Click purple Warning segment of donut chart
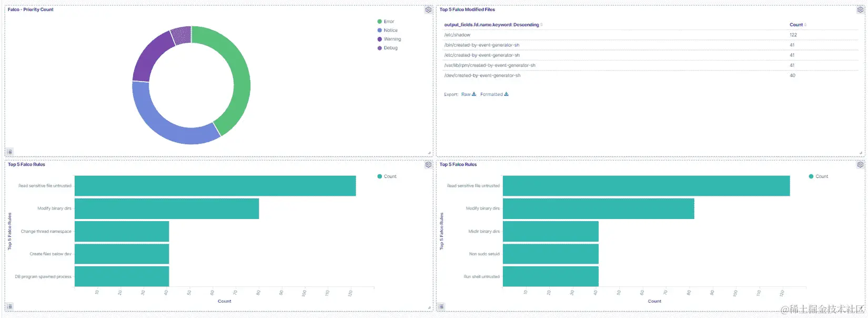The width and height of the screenshot is (868, 318). click(149, 59)
